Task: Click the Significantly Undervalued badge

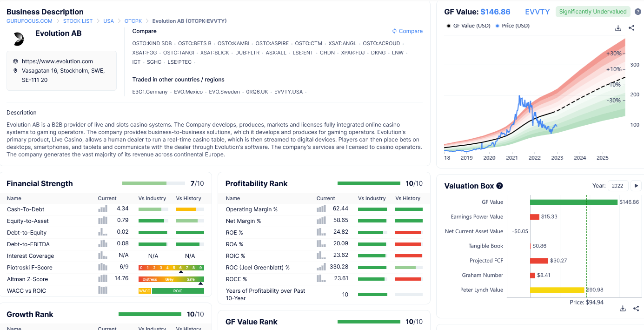Action: (593, 12)
